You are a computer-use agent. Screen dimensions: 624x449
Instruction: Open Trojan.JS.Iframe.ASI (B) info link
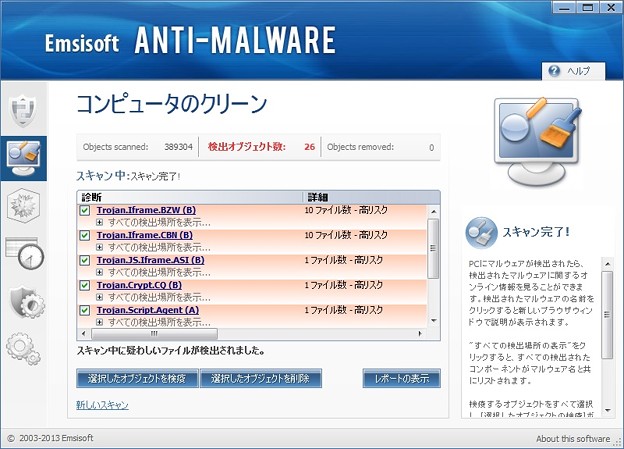150,260
